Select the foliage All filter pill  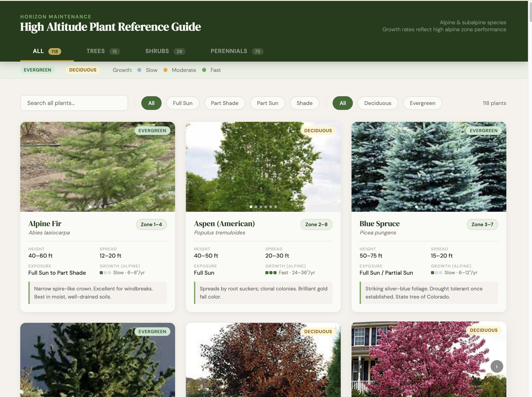pos(343,103)
